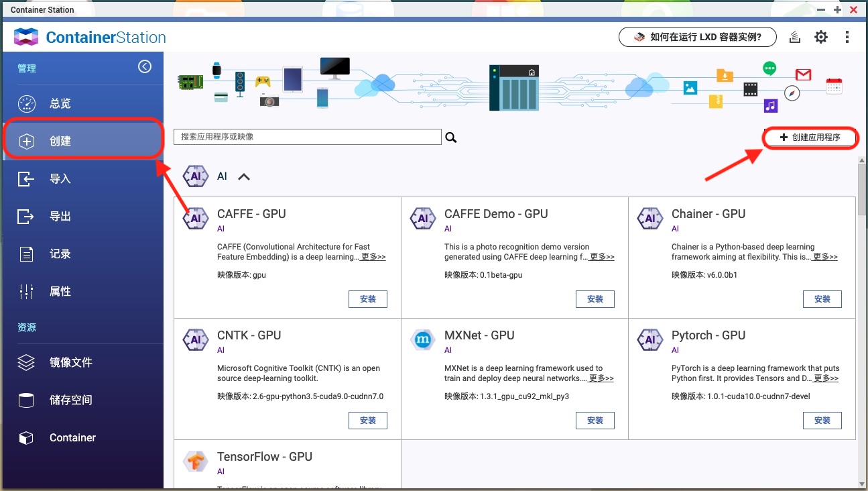This screenshot has height=491, width=868.
Task: Install CNTK - GPU with 安装
Action: pos(368,421)
